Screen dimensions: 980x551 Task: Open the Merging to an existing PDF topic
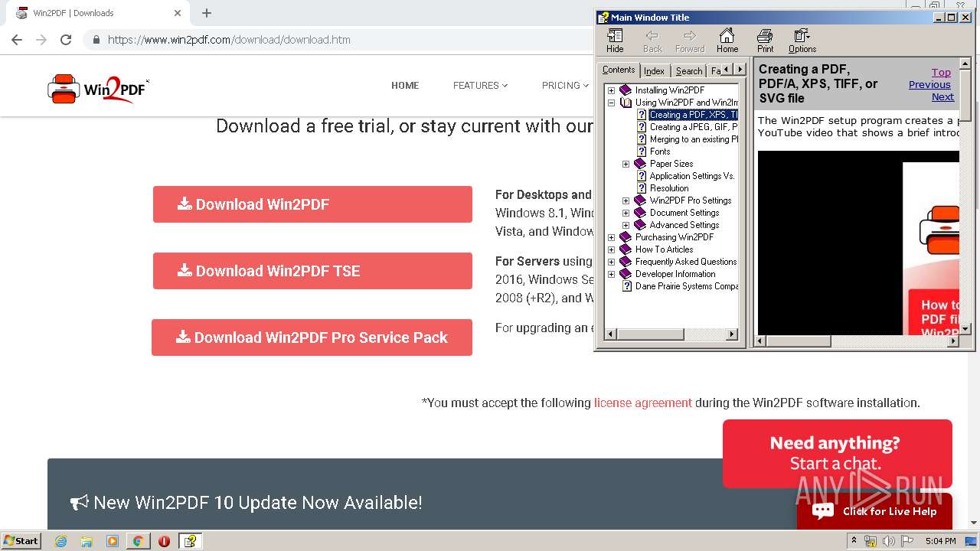coord(693,139)
